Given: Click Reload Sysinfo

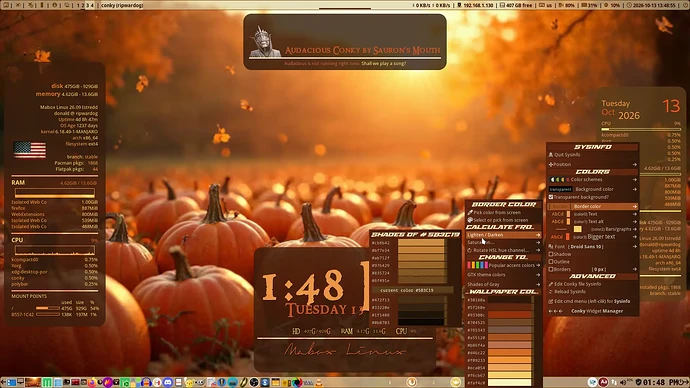Looking at the screenshot, I should click(593, 292).
